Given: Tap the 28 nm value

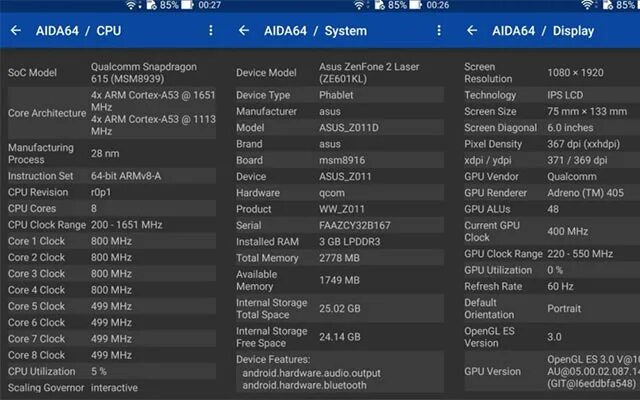Looking at the screenshot, I should (x=105, y=153).
